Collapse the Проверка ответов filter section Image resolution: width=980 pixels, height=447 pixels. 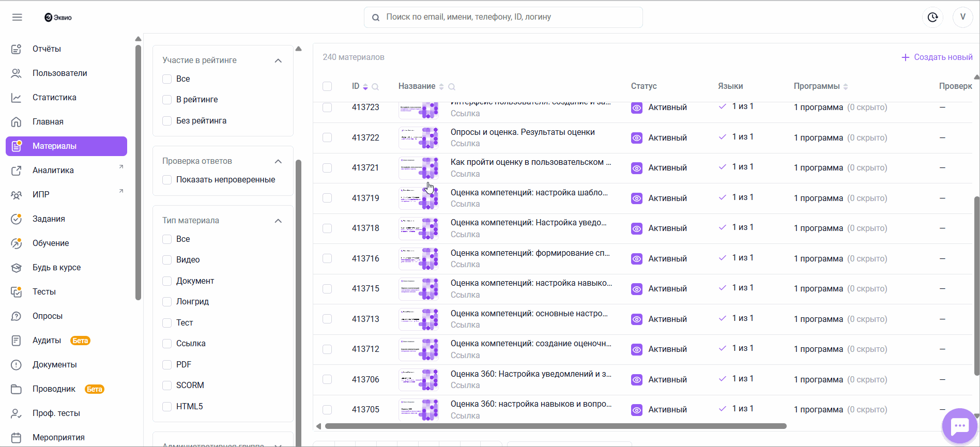click(278, 161)
